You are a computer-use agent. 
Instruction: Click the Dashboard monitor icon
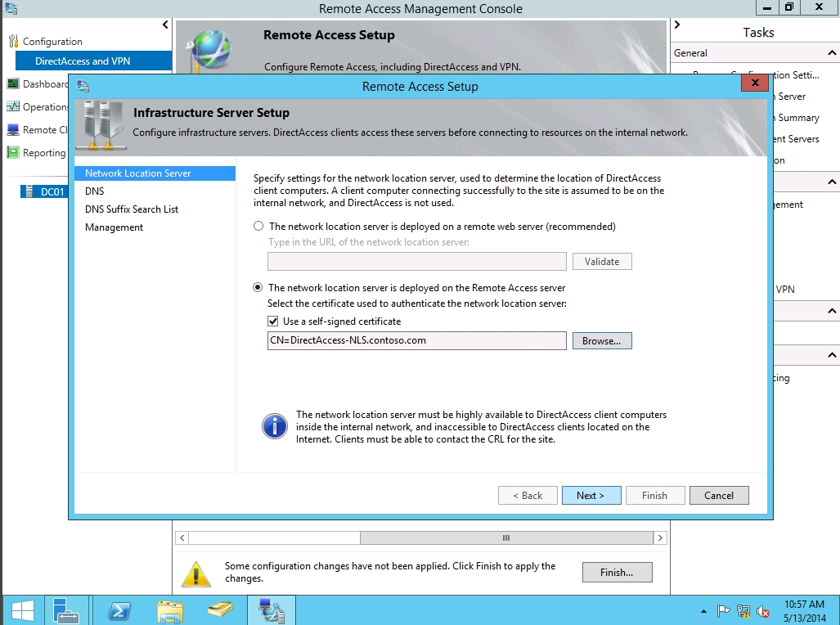click(x=13, y=83)
